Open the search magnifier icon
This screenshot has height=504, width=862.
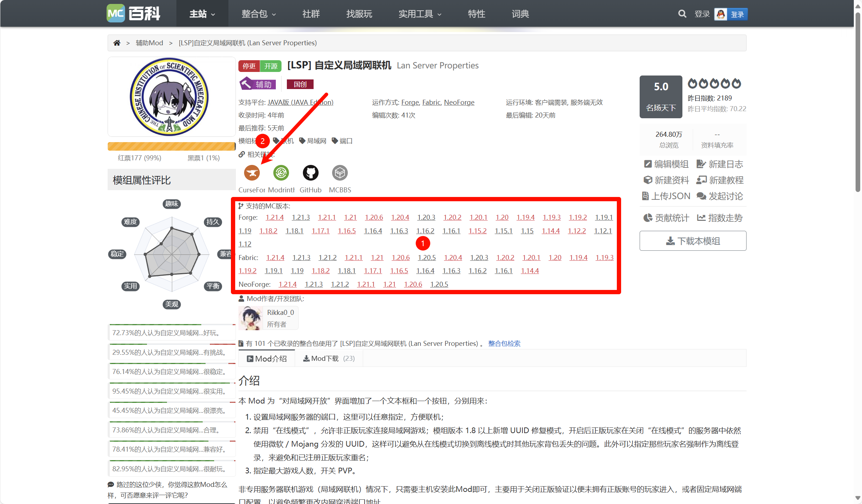click(x=682, y=14)
